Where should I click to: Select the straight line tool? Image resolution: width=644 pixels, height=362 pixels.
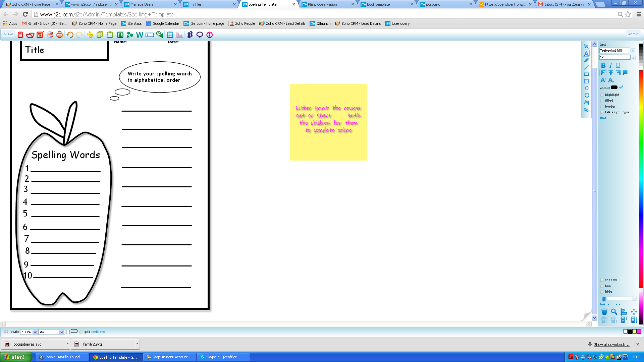[x=586, y=67]
